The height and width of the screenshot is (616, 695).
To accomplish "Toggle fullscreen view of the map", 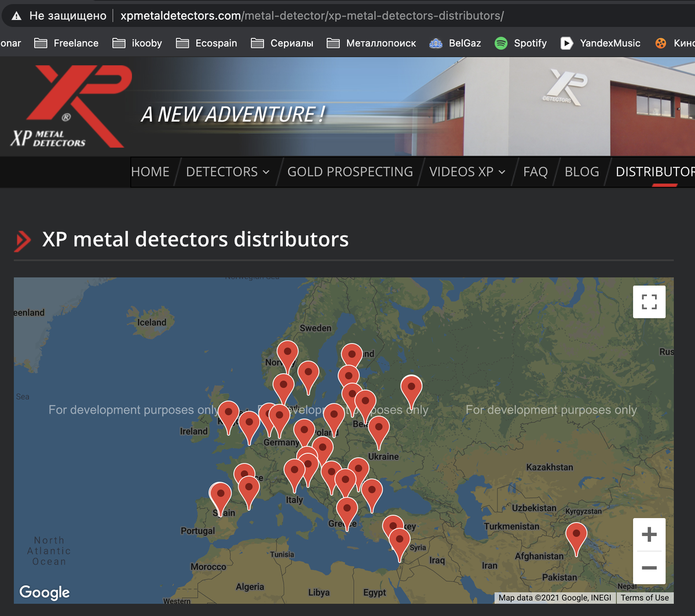I will point(649,302).
